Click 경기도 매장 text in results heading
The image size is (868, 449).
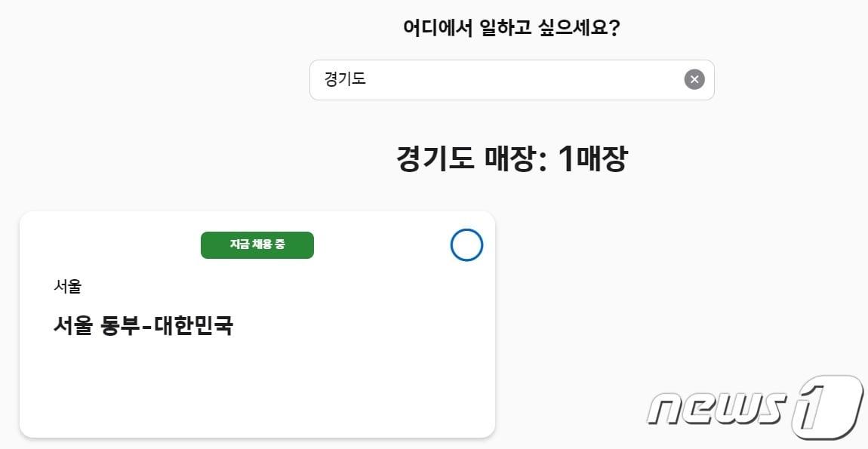click(466, 159)
